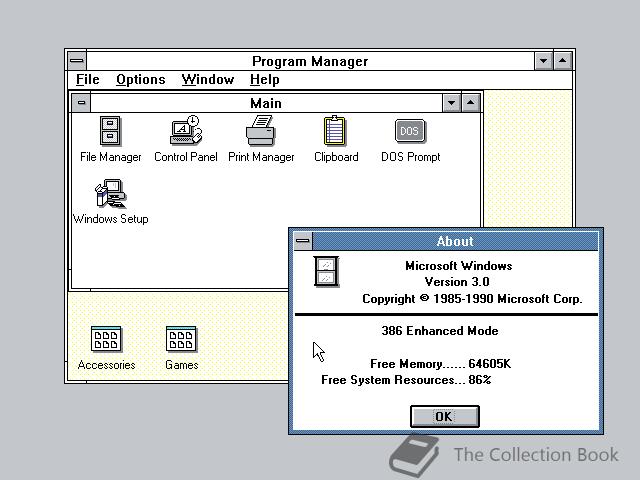Maximize the Main group window

click(471, 103)
